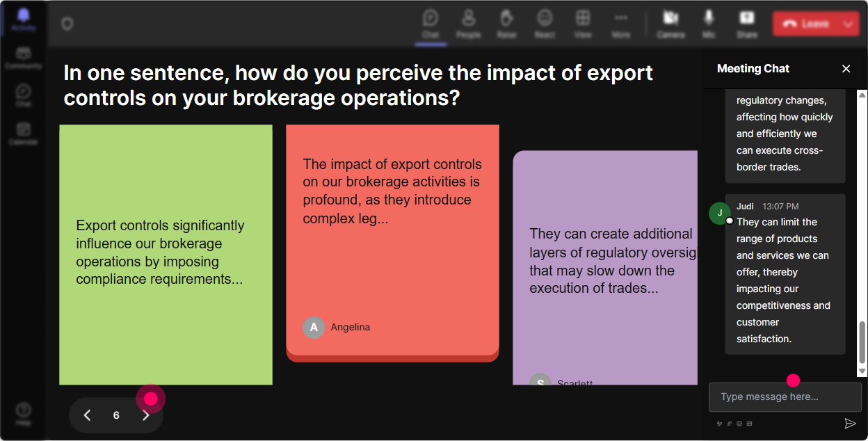Start sharing with the Share button
Viewport: 868px width, 441px height.
[x=747, y=24]
